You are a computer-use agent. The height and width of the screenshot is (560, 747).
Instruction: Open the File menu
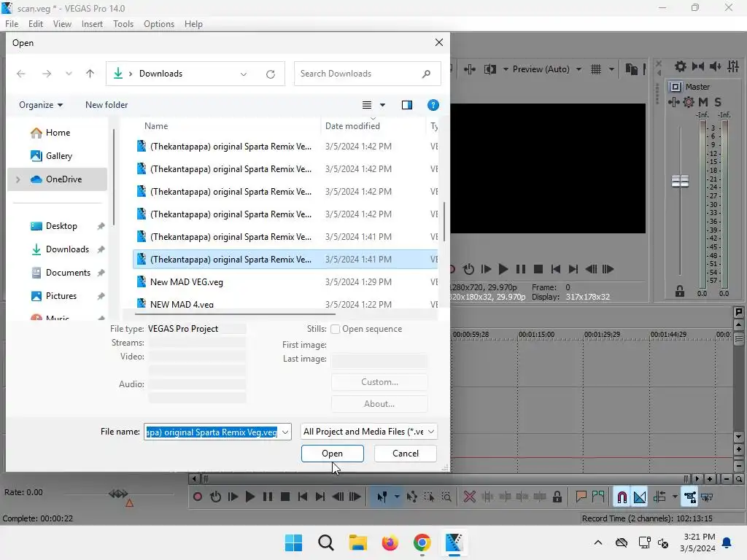[12, 24]
